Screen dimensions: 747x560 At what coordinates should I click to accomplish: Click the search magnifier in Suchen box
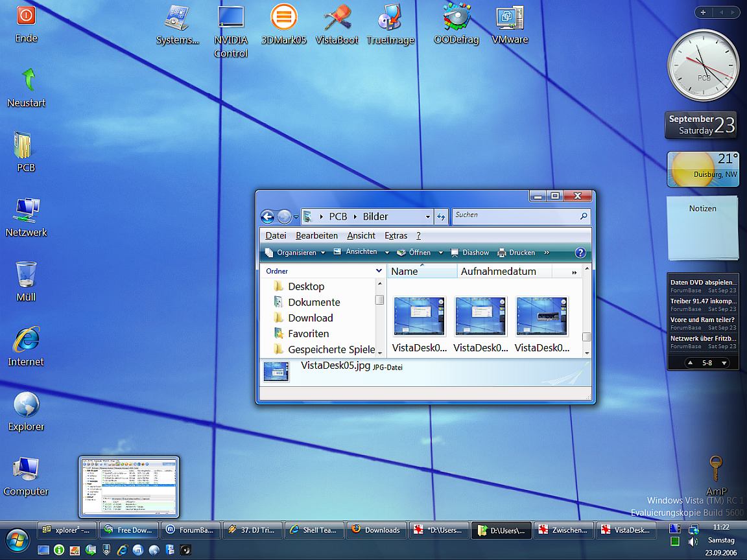click(x=584, y=216)
